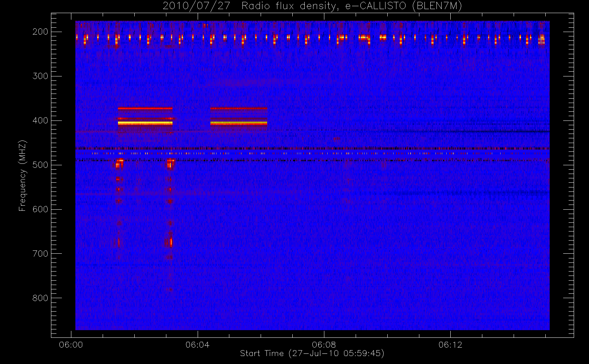Click the plot title '2010/07/27 Radio flux density'

(x=312, y=6)
